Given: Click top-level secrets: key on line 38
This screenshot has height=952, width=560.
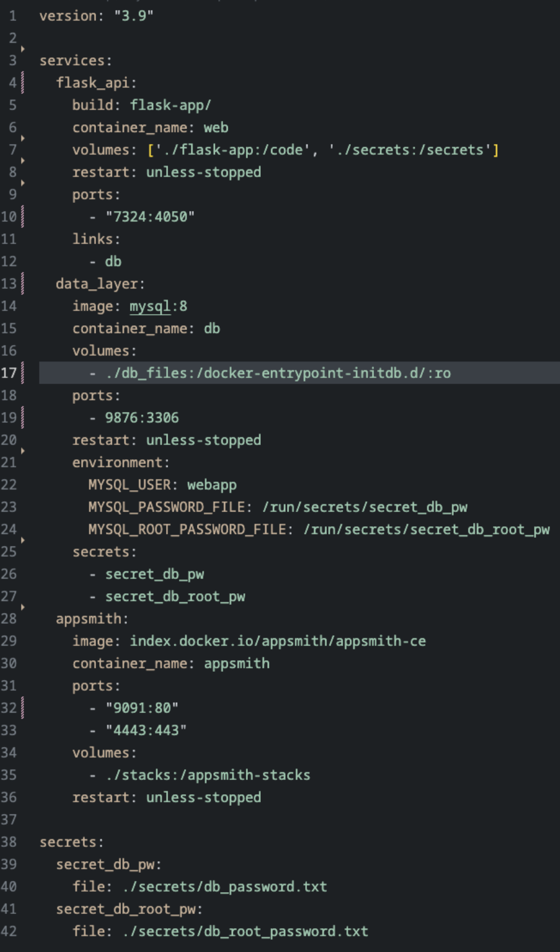Looking at the screenshot, I should click(x=72, y=842).
